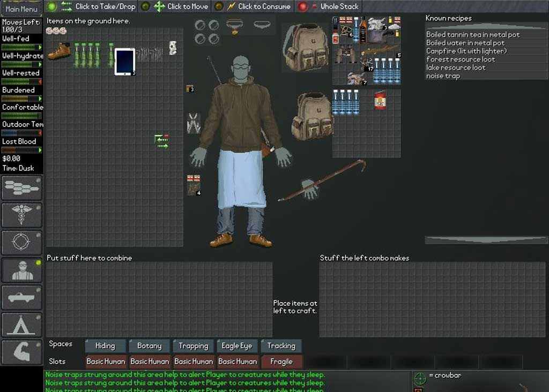Open the medical caduceus conditions screen

point(21,215)
